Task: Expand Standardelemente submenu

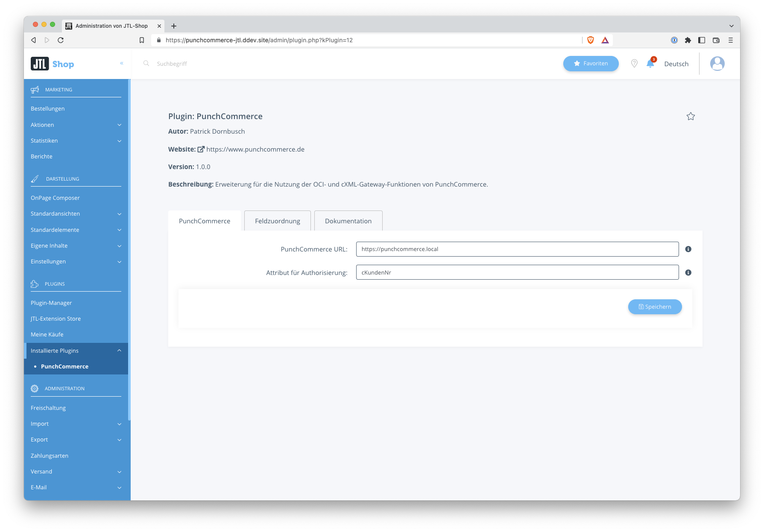Action: coord(76,230)
